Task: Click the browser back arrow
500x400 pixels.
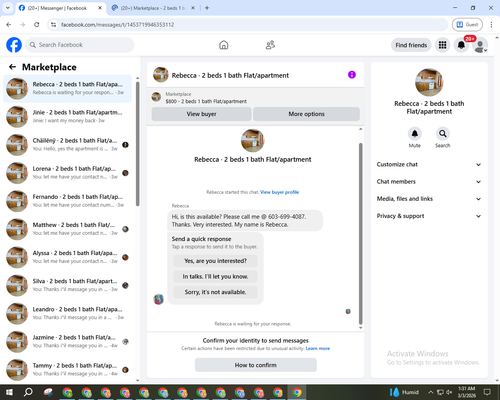Action: [x=9, y=25]
